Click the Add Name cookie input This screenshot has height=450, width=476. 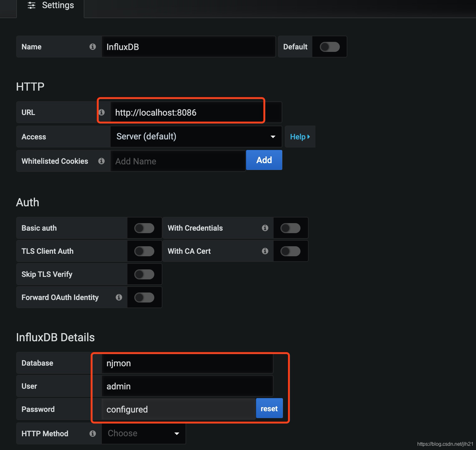tap(178, 161)
